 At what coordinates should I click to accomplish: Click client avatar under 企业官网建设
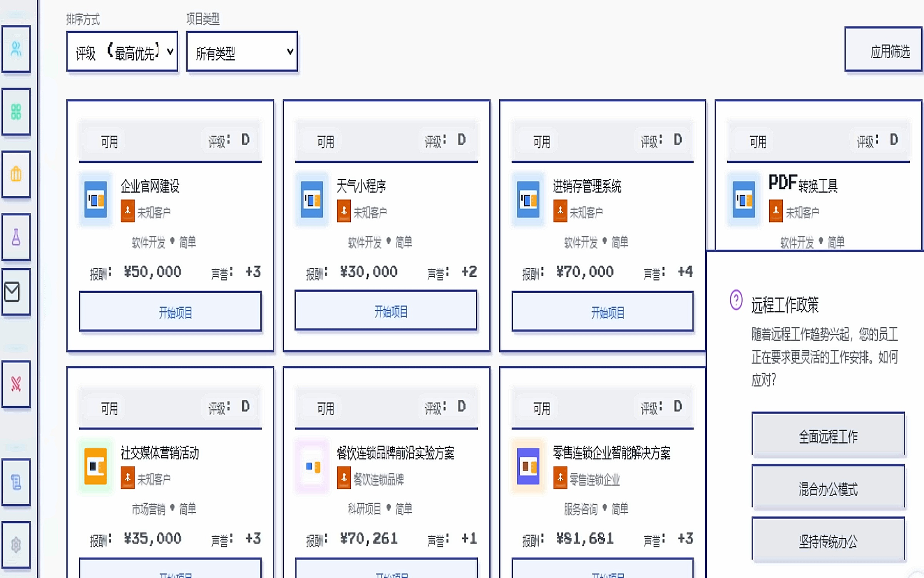tap(127, 211)
